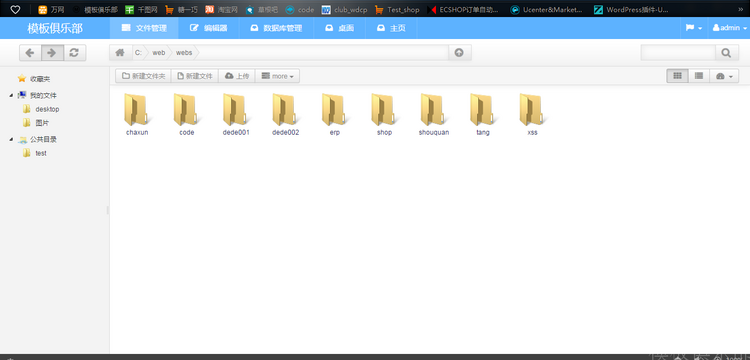
Task: Open the erp folder
Action: [335, 115]
